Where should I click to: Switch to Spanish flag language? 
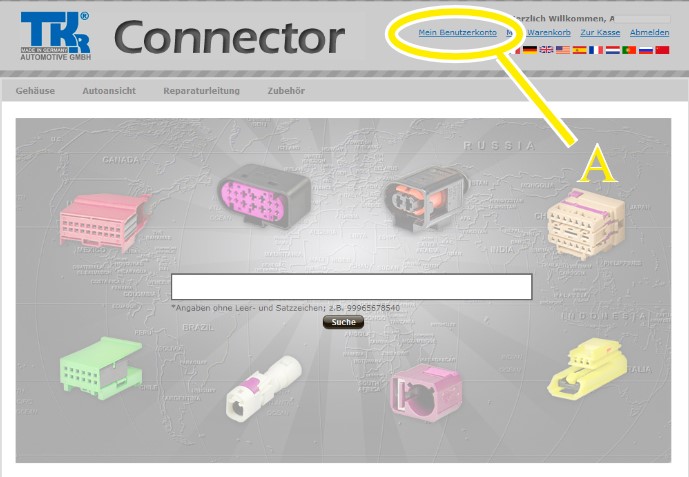pyautogui.click(x=579, y=50)
